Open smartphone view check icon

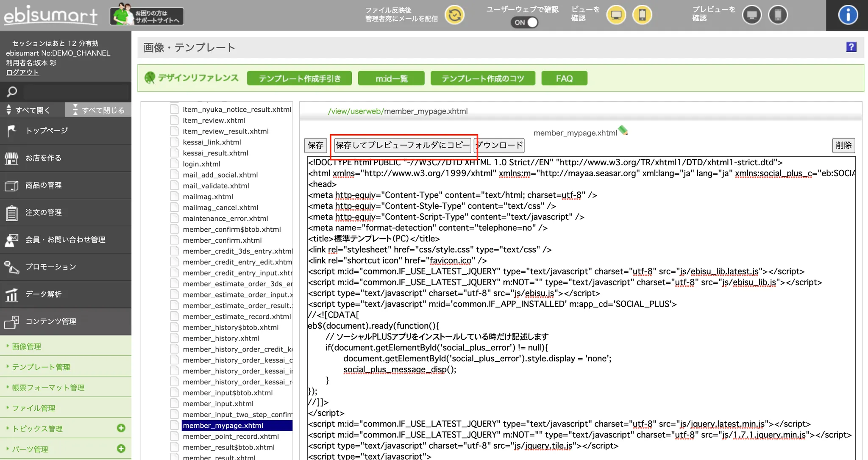(x=642, y=15)
